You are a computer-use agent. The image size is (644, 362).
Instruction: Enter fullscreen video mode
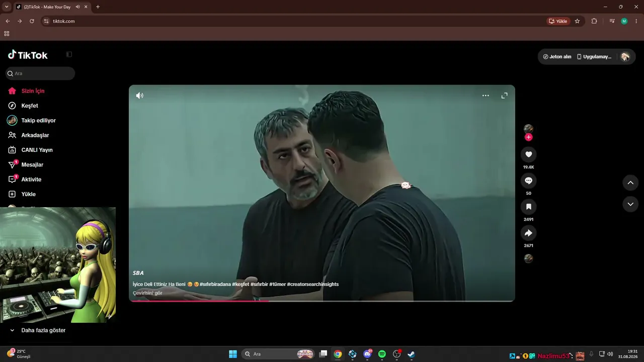[x=504, y=96]
